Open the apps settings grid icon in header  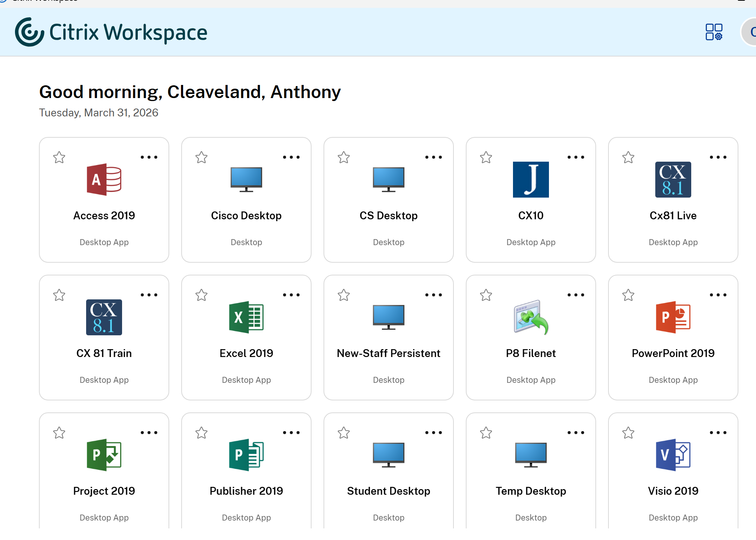point(714,32)
